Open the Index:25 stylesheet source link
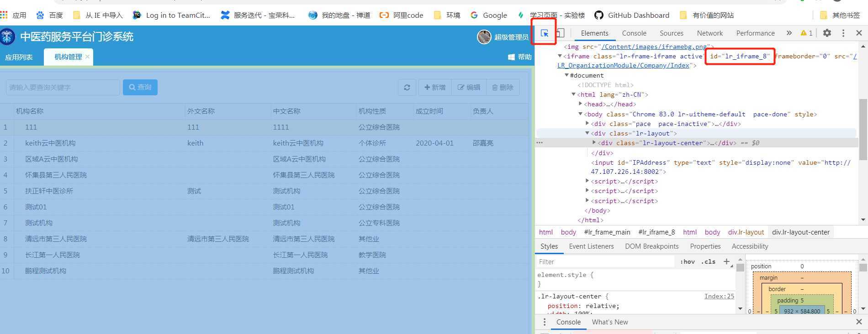 (x=719, y=296)
